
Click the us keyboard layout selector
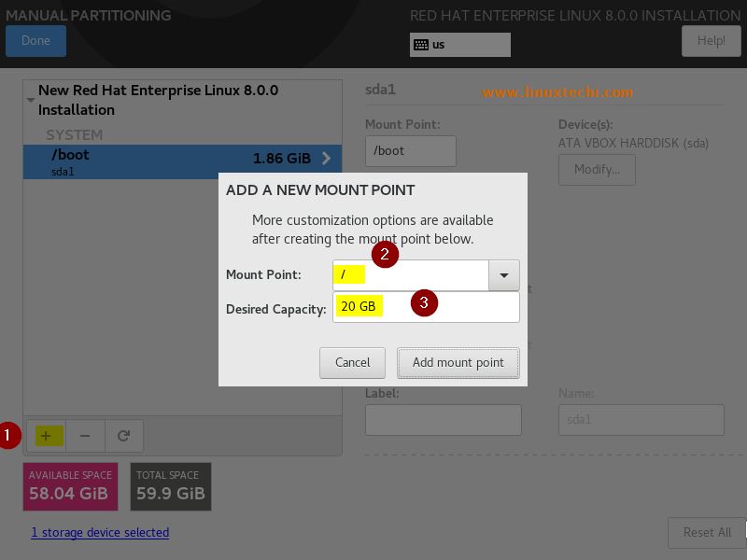[460, 45]
